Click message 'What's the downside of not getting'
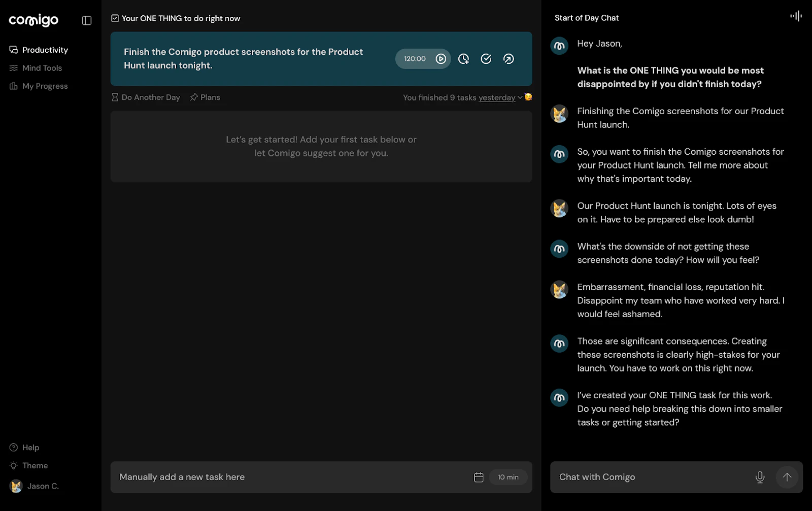The image size is (812, 511). (668, 253)
